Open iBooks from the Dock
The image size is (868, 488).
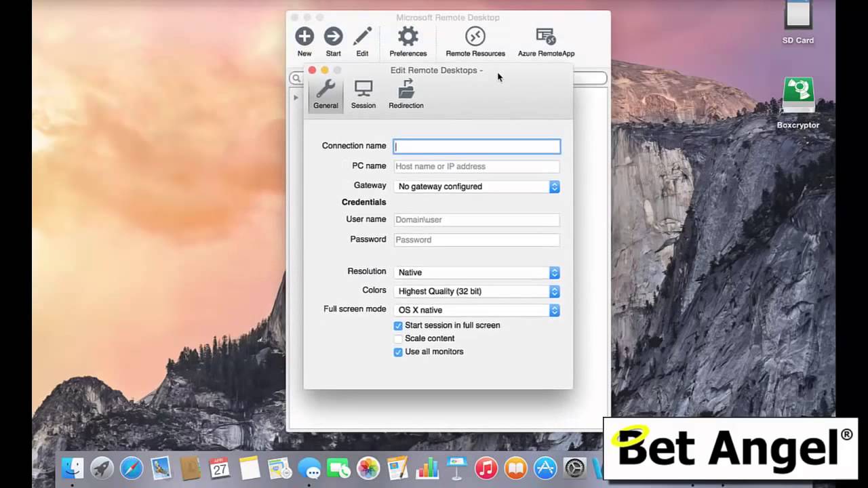tap(516, 468)
